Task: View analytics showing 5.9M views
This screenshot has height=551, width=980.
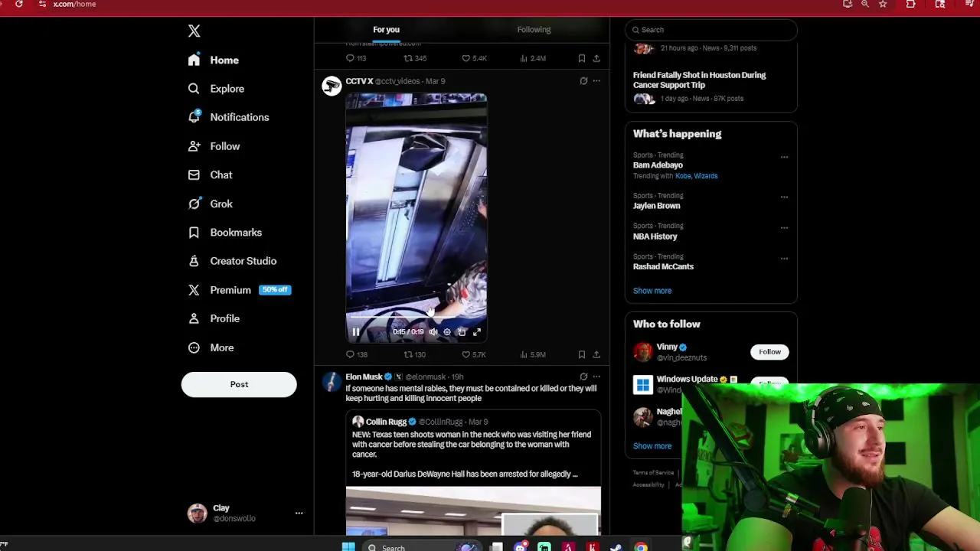Action: 532,354
